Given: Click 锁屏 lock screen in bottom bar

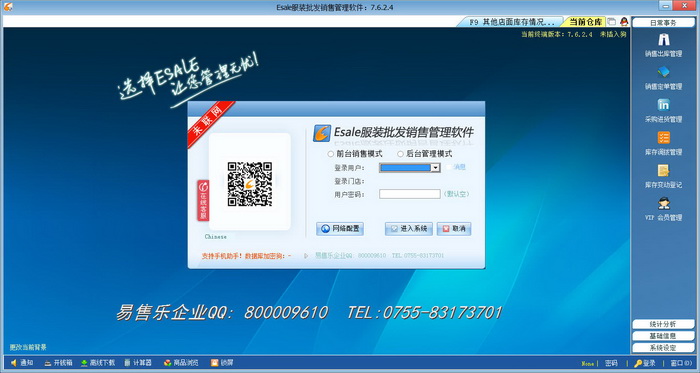Looking at the screenshot, I should 222,363.
